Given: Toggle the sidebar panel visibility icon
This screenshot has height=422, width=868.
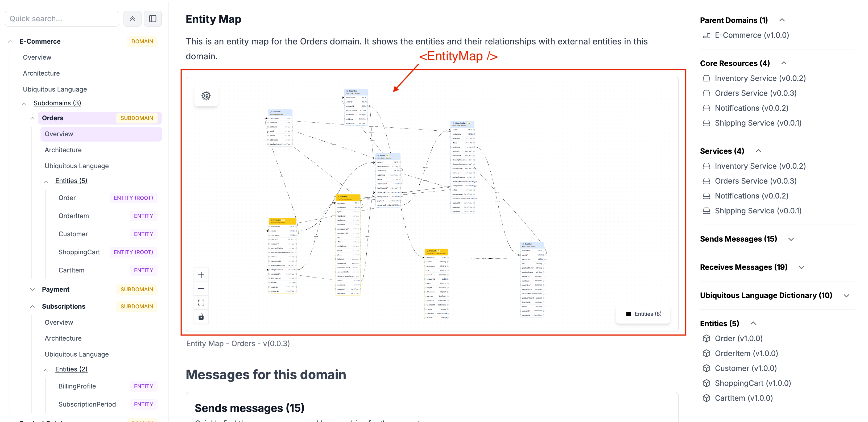Looking at the screenshot, I should (x=153, y=19).
